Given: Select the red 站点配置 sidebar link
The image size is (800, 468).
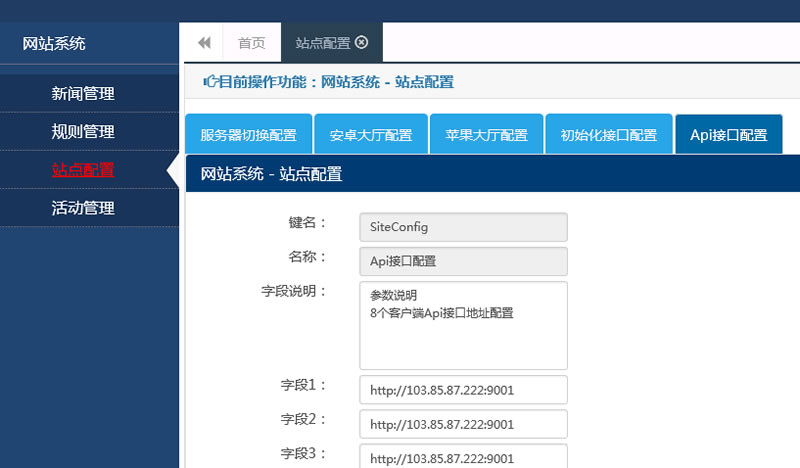Looking at the screenshot, I should click(83, 170).
